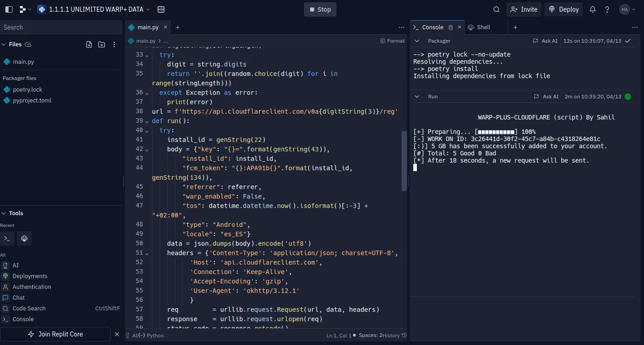Fold the body dict at line 42
Viewport: 644px width, 345px height.
(147, 150)
